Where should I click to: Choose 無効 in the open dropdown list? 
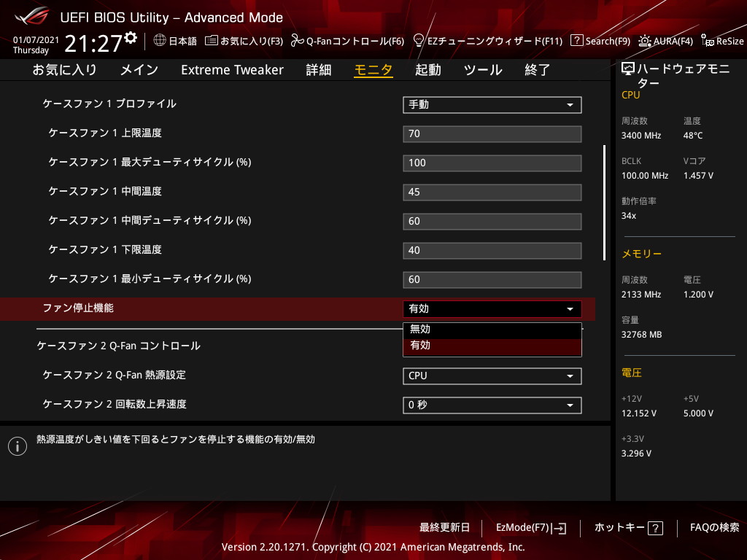point(492,330)
